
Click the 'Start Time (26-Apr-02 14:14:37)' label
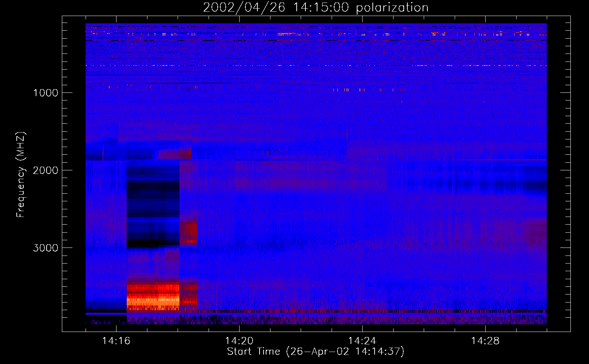click(x=316, y=352)
